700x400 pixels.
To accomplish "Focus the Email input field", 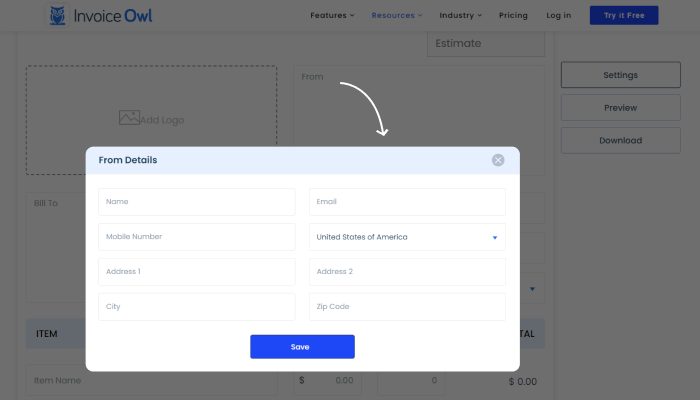I will click(407, 202).
